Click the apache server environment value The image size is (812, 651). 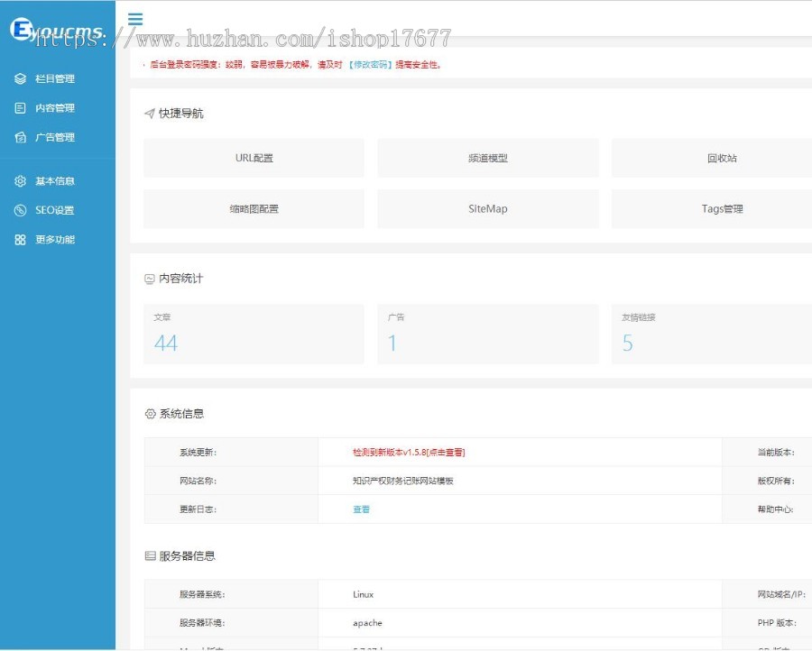pos(367,623)
